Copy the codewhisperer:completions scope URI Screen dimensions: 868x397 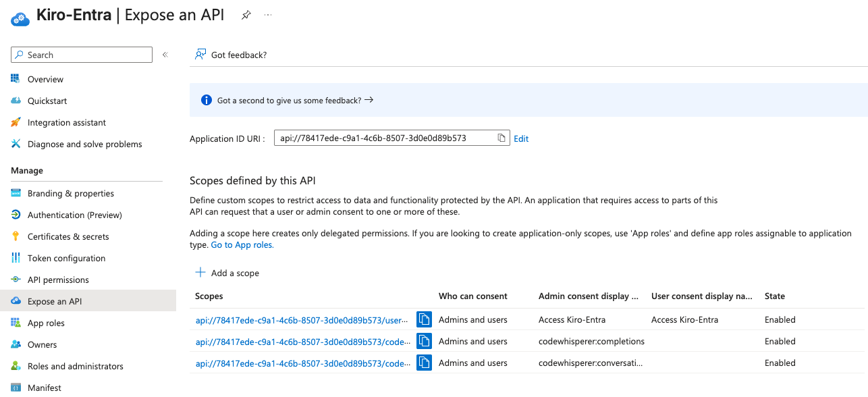tap(424, 341)
